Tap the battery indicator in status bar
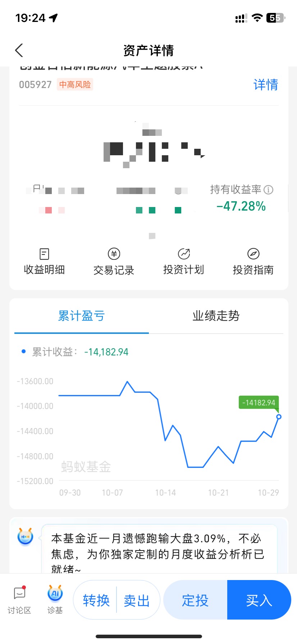Viewport: 297px width, 644px height. (x=275, y=18)
